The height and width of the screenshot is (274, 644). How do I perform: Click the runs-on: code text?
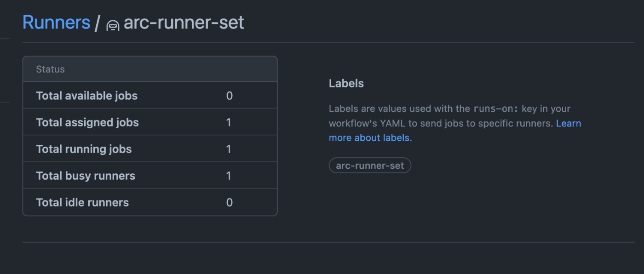point(496,109)
